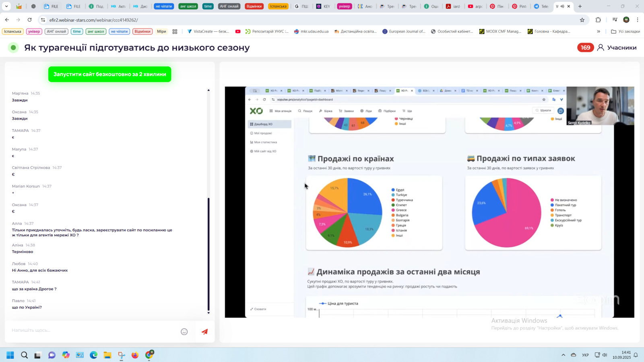Bookmark this page with the star icon
Image resolution: width=644 pixels, height=362 pixels.
tap(582, 20)
